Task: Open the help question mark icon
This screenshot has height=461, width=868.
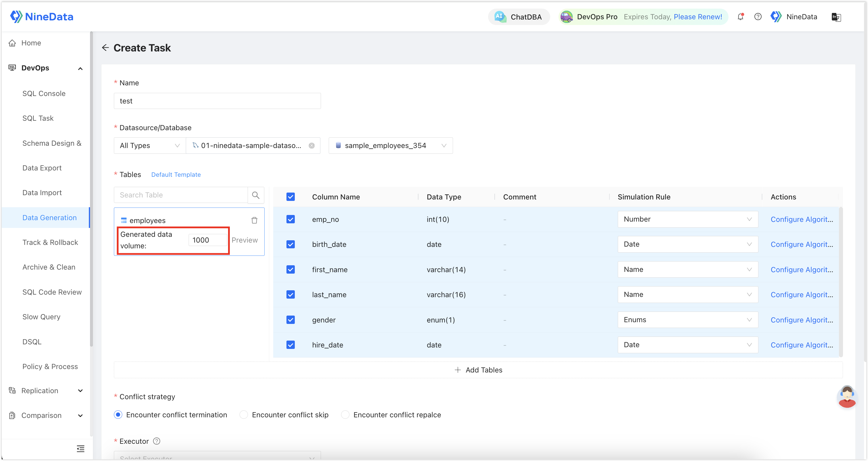Action: pyautogui.click(x=758, y=16)
